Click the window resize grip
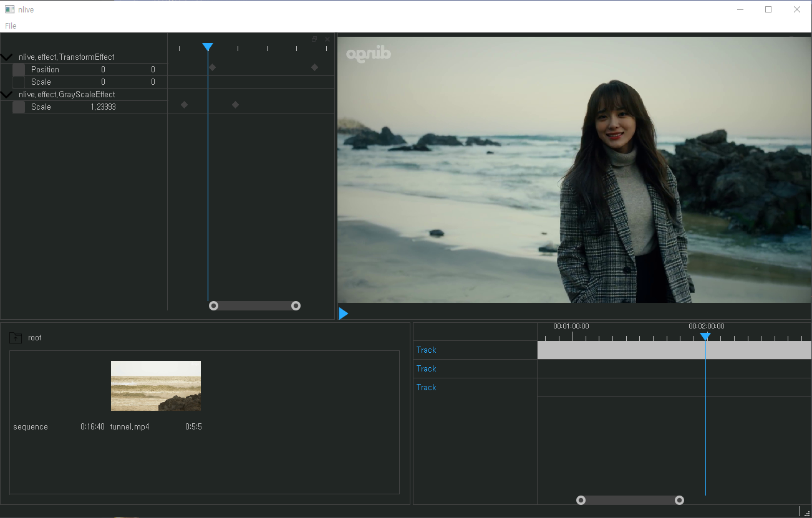812x518 pixels. (808, 513)
